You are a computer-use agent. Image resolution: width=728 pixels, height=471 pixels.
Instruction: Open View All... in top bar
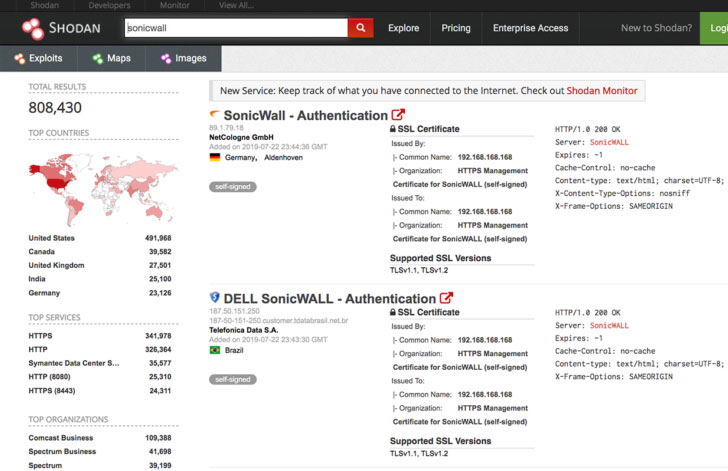pyautogui.click(x=236, y=6)
